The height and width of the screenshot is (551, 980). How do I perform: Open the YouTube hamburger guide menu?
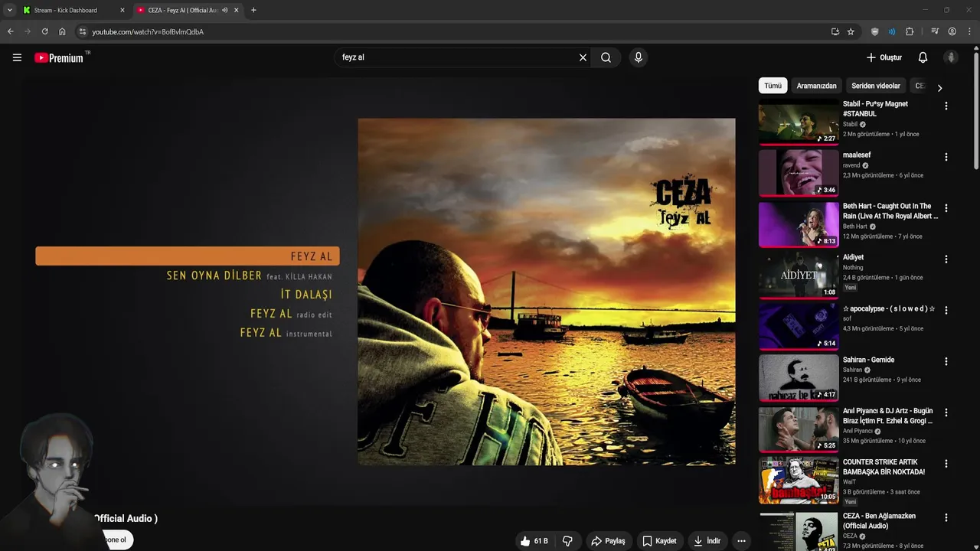click(x=17, y=57)
